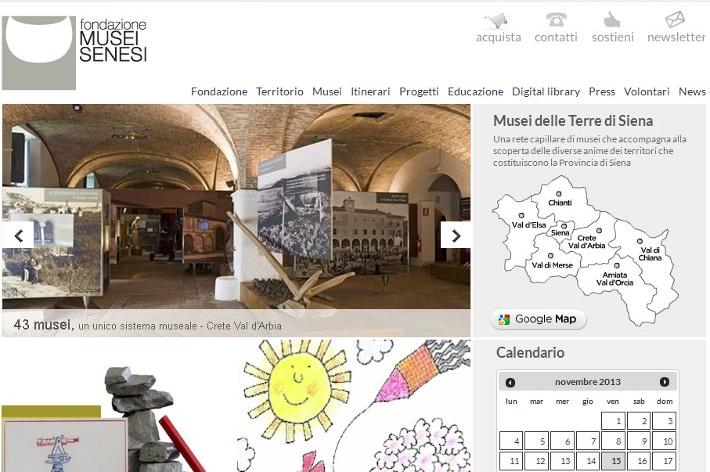This screenshot has width=710, height=472.
Task: Open the Musei delle Terre di Siena heading
Action: click(x=573, y=121)
